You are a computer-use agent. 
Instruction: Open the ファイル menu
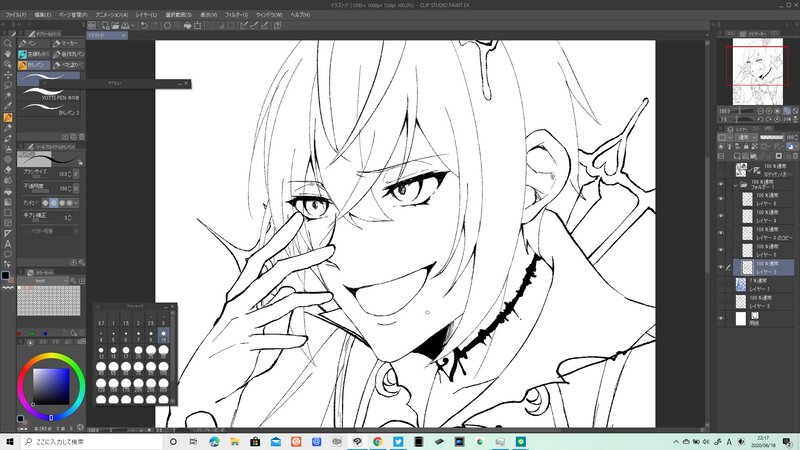pyautogui.click(x=16, y=15)
